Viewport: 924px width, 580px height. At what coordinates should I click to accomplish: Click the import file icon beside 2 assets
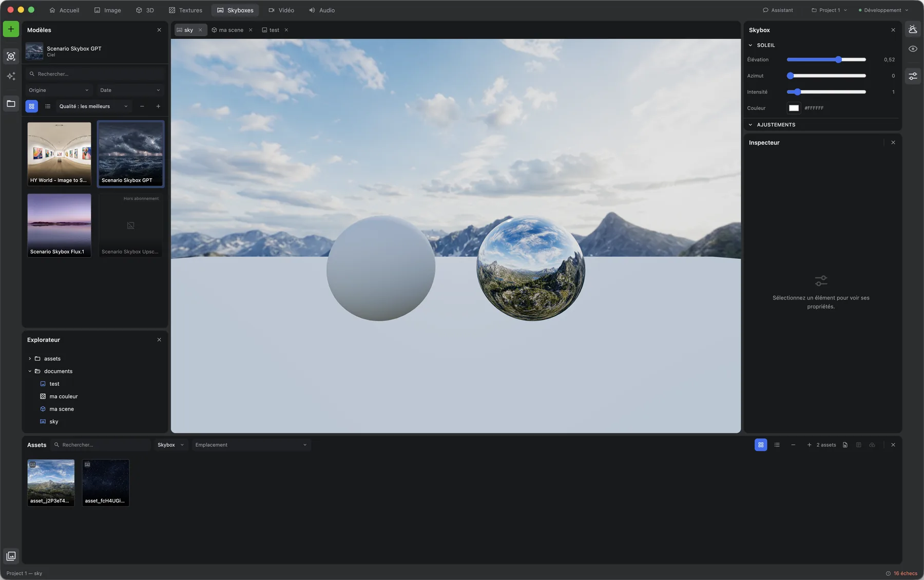point(845,445)
